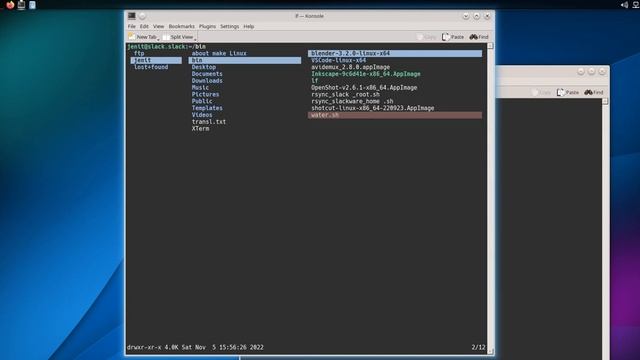Maximize the background Konsole window
Image resolution: width=640 pixels, height=360 pixels.
pyautogui.click(x=591, y=71)
